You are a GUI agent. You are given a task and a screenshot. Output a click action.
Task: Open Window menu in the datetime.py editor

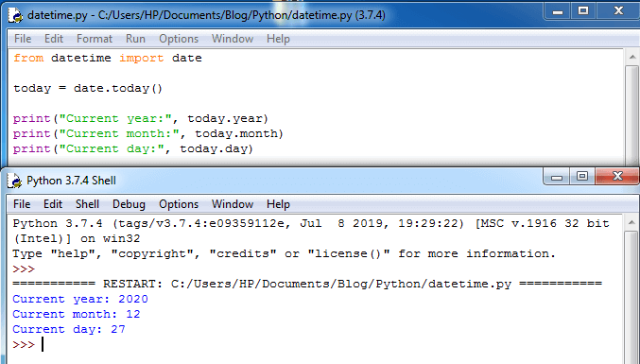233,39
